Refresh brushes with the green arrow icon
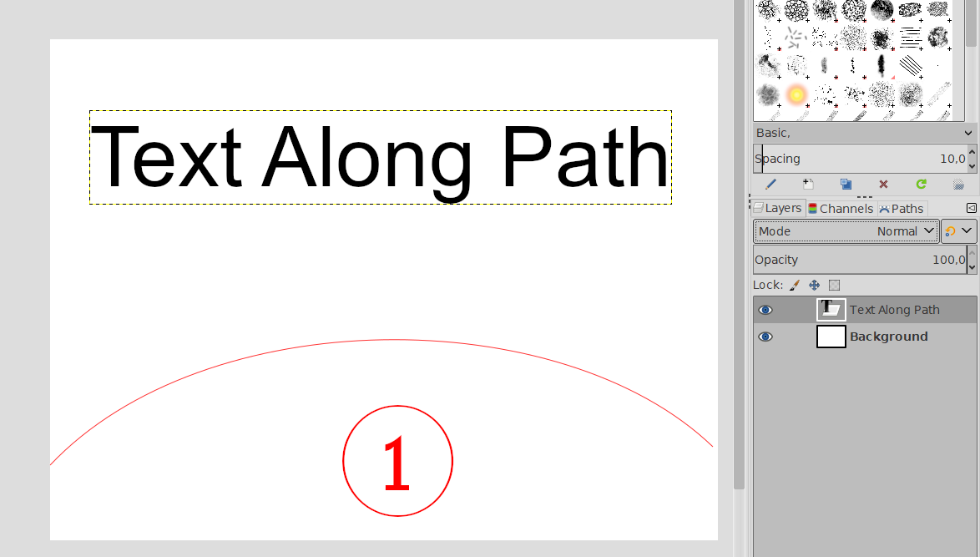This screenshot has width=980, height=557. [x=921, y=185]
